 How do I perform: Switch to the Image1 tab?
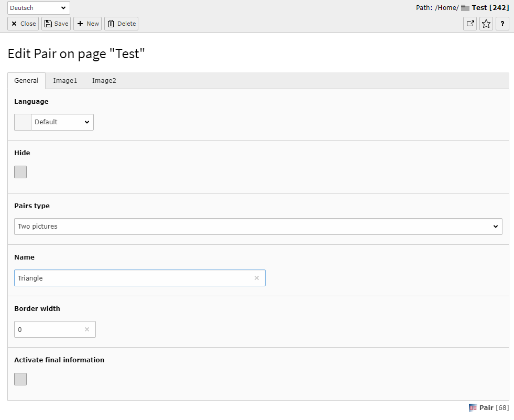(x=65, y=81)
